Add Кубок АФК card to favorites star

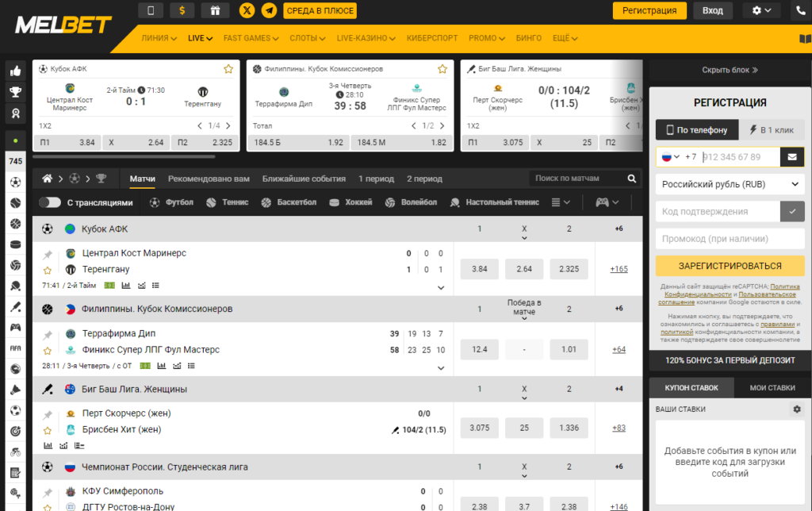(228, 69)
